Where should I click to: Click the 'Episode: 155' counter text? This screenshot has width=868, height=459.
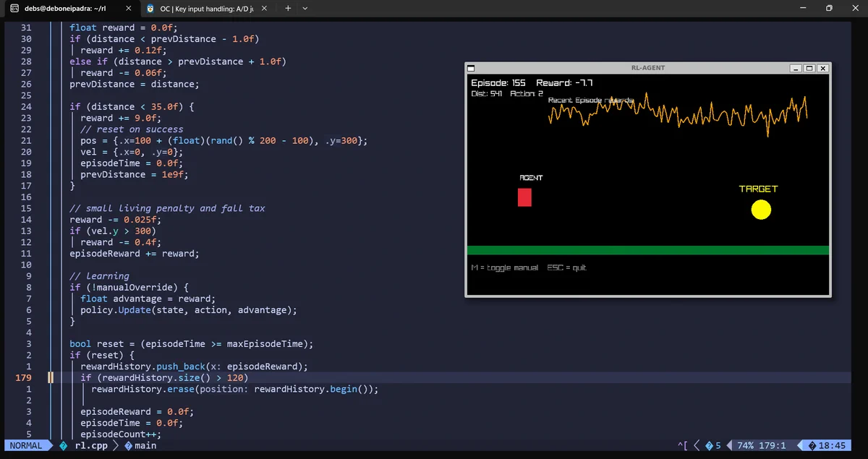click(498, 83)
